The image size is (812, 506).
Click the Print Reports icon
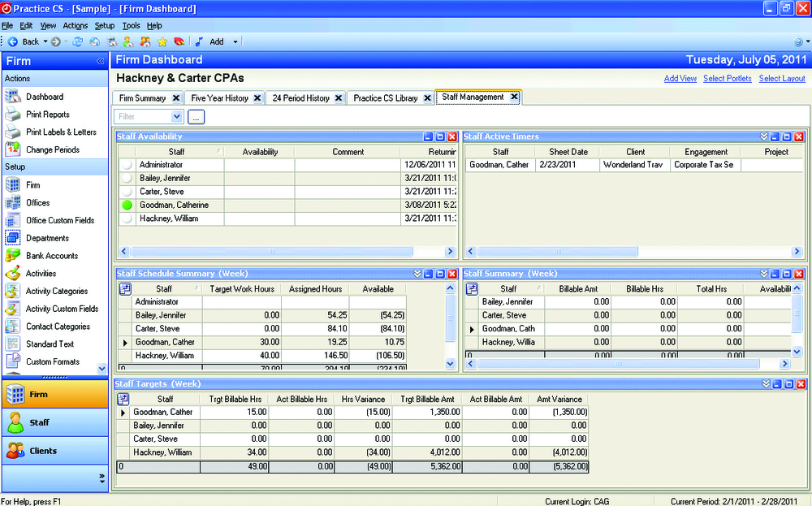coord(13,115)
